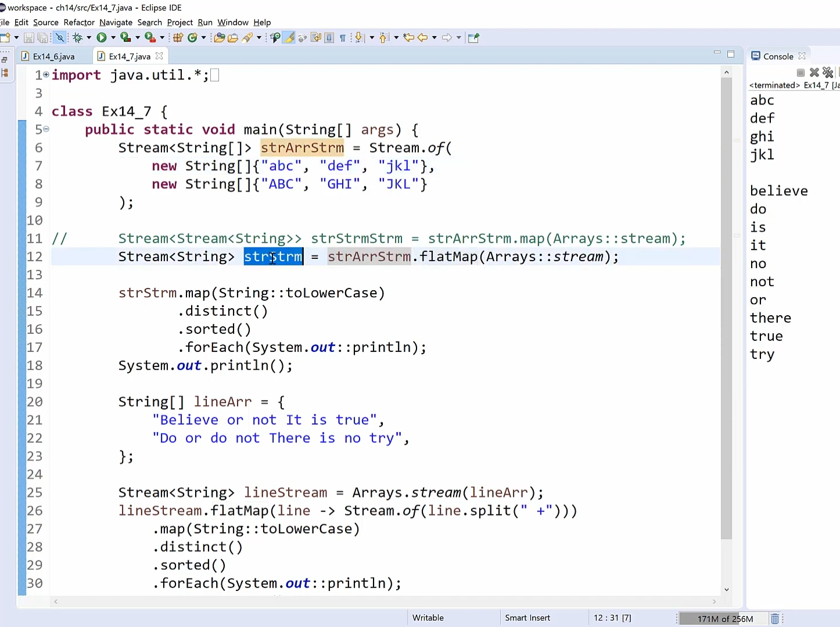Click the garbage collector trash icon
This screenshot has width=840, height=627.
(775, 619)
